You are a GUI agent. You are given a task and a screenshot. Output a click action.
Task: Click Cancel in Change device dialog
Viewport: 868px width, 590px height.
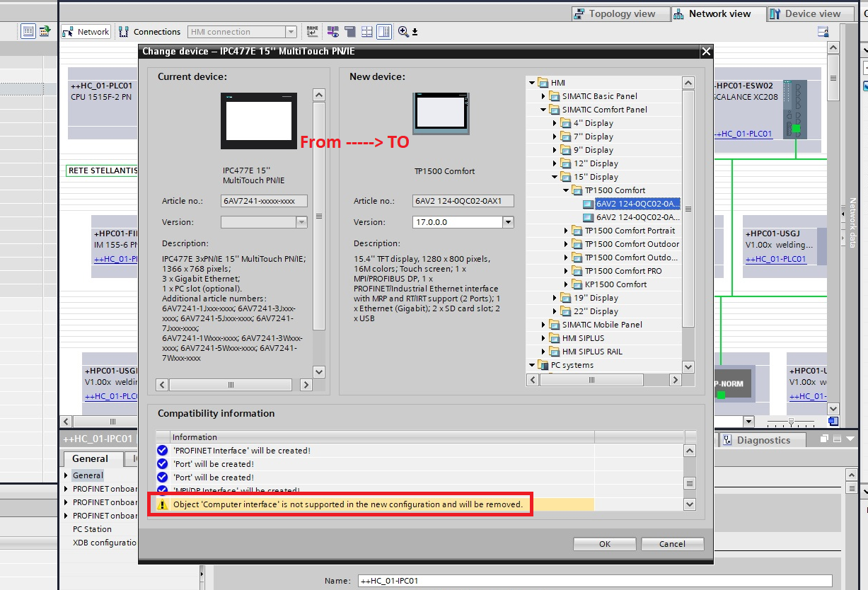coord(672,544)
